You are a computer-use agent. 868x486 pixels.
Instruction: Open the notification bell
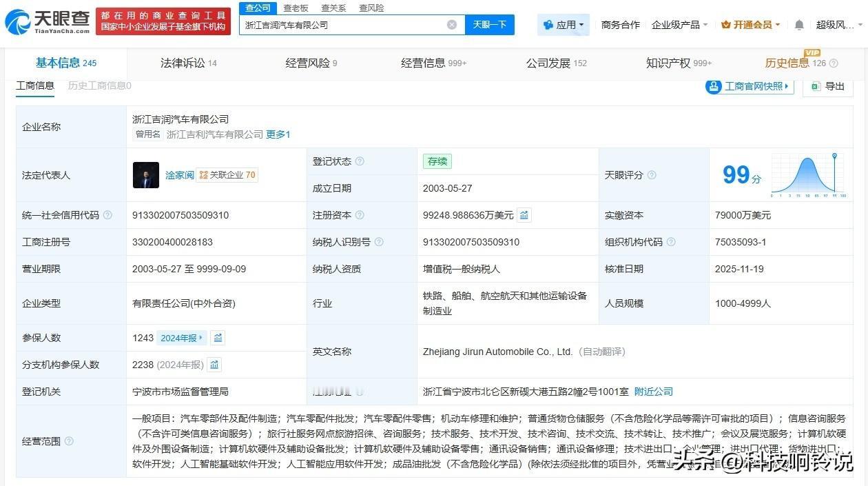tap(799, 25)
